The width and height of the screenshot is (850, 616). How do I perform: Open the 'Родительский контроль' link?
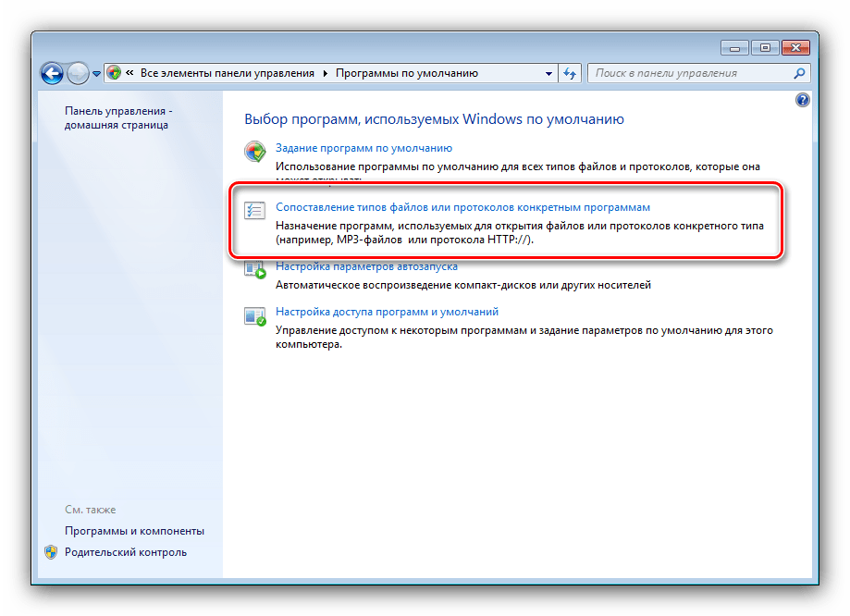(x=125, y=552)
